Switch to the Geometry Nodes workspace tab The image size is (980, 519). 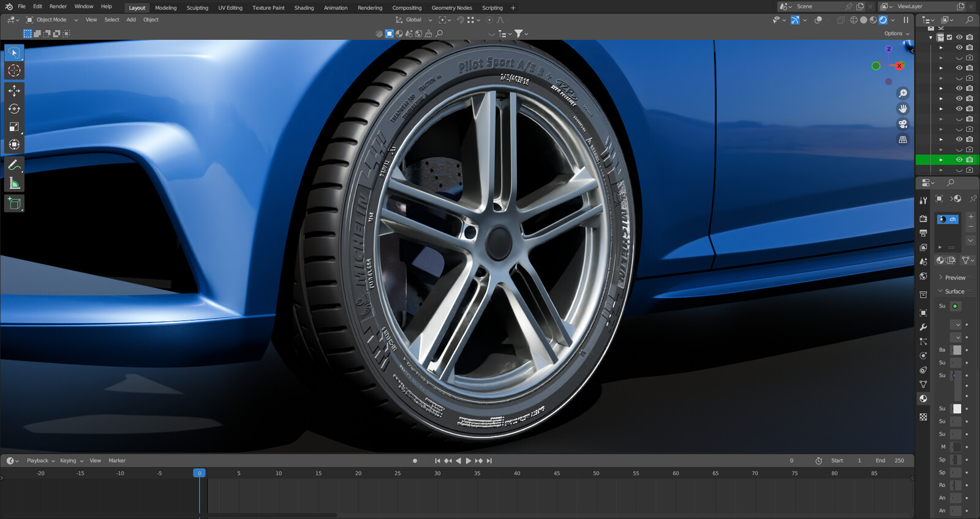click(452, 8)
